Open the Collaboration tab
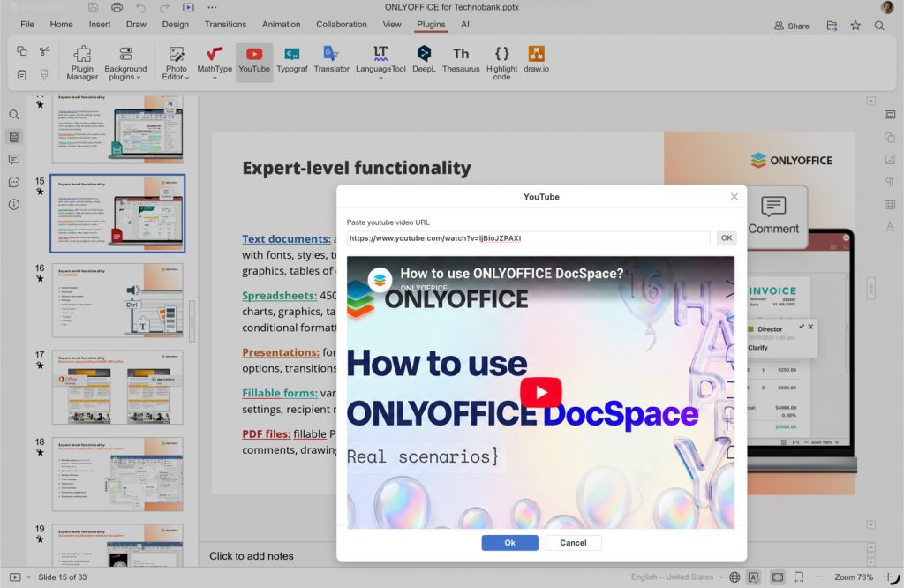The height and width of the screenshot is (588, 904). pos(342,24)
